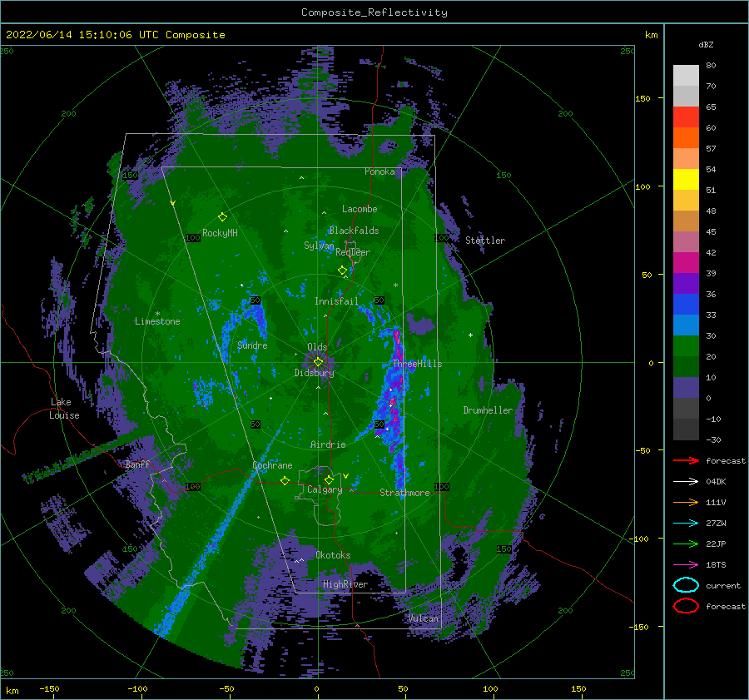749x700 pixels.
Task: Click the Airdrie city label
Action: tap(328, 444)
